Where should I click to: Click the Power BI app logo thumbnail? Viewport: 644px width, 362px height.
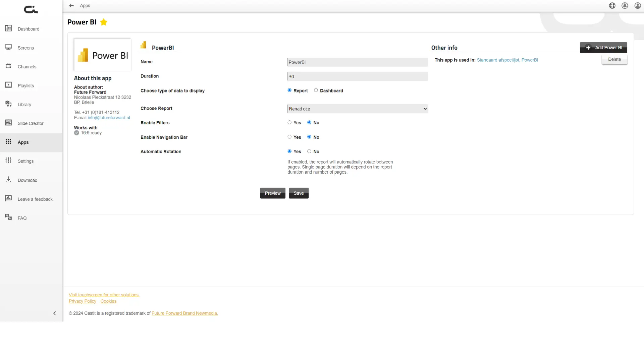click(x=103, y=55)
